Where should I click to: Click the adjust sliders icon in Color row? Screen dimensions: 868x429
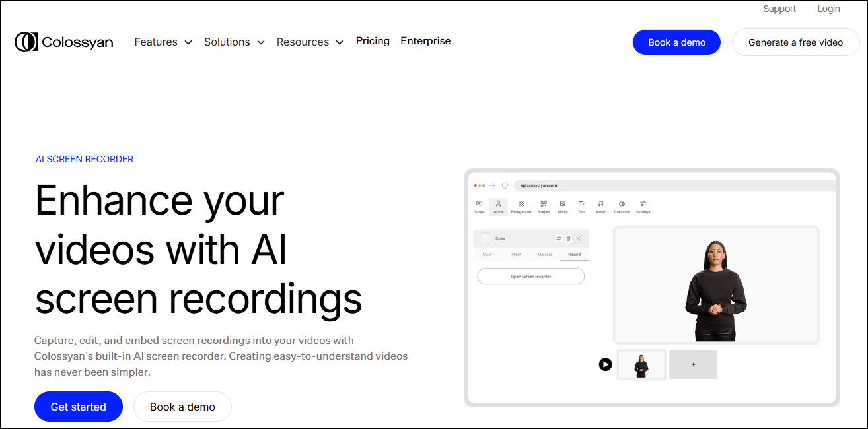(x=559, y=238)
